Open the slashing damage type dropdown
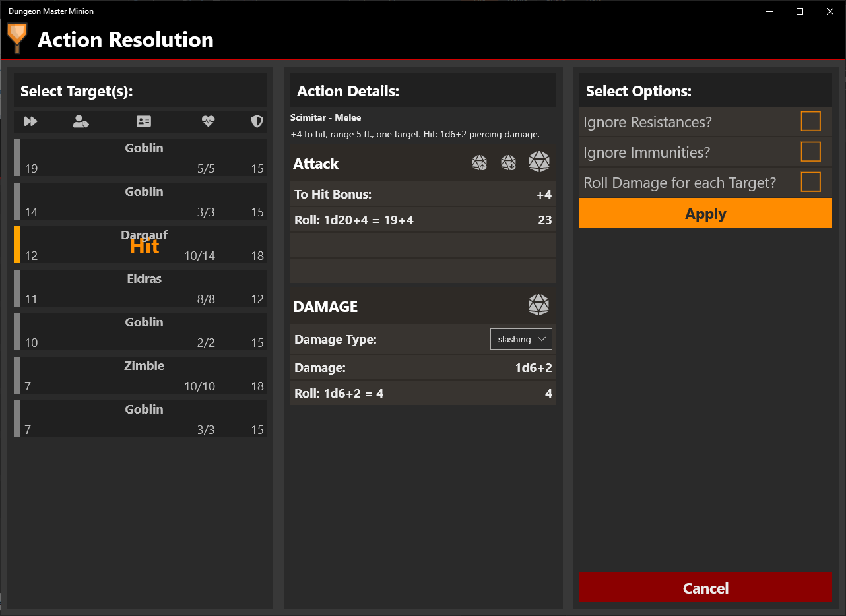The image size is (846, 616). point(521,339)
